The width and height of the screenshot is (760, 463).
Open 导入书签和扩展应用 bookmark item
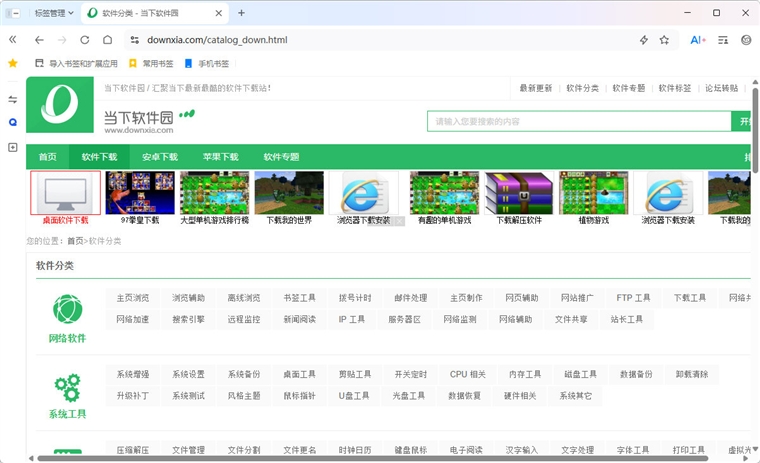pos(77,63)
